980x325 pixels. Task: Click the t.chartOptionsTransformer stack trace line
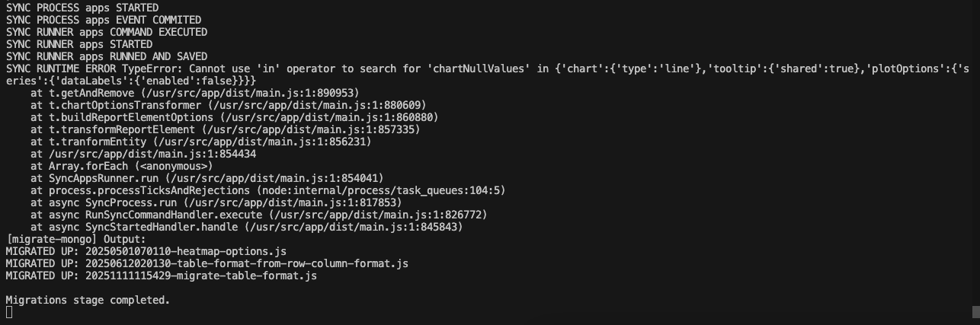(228, 105)
